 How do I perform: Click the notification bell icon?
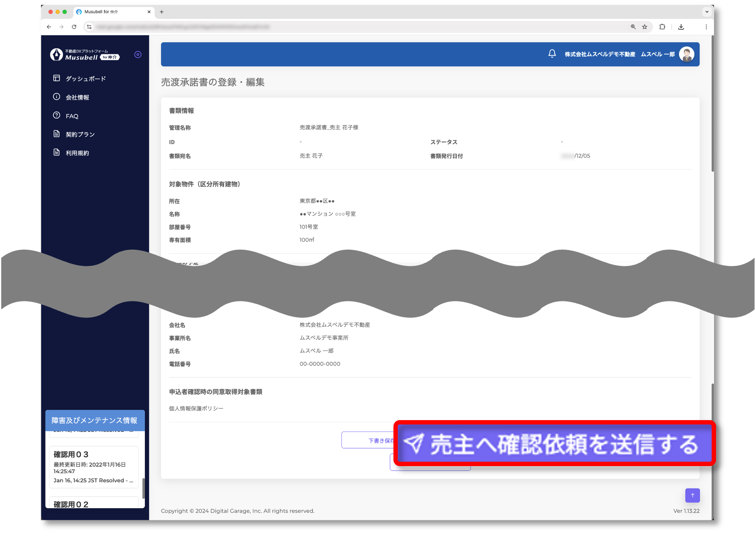coord(552,54)
